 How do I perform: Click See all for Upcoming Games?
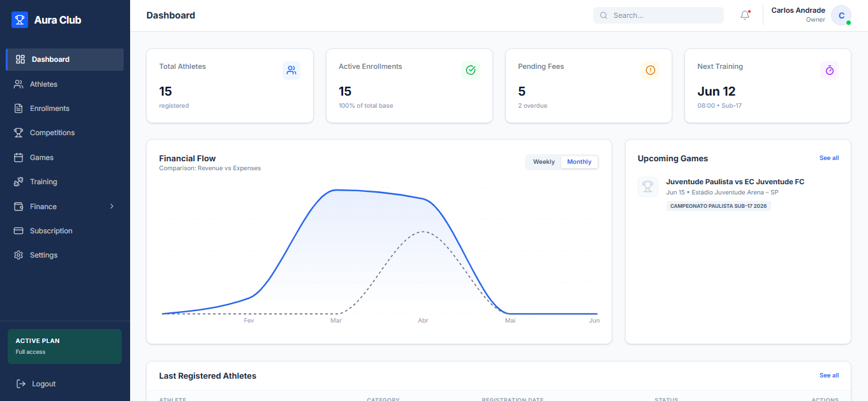pyautogui.click(x=829, y=158)
